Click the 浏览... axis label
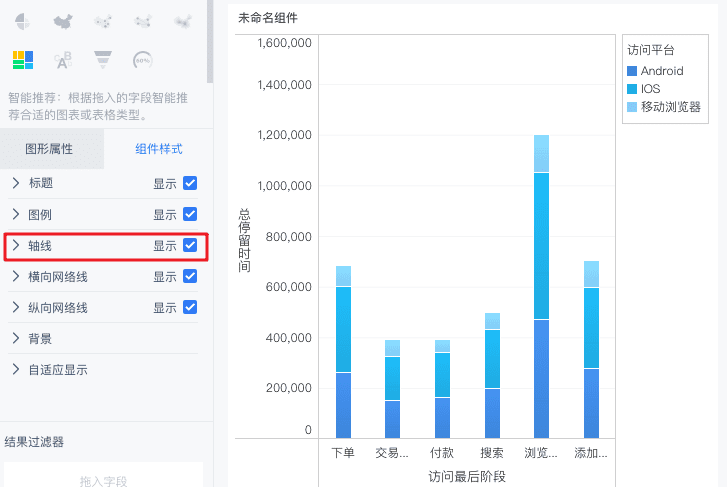 541,453
